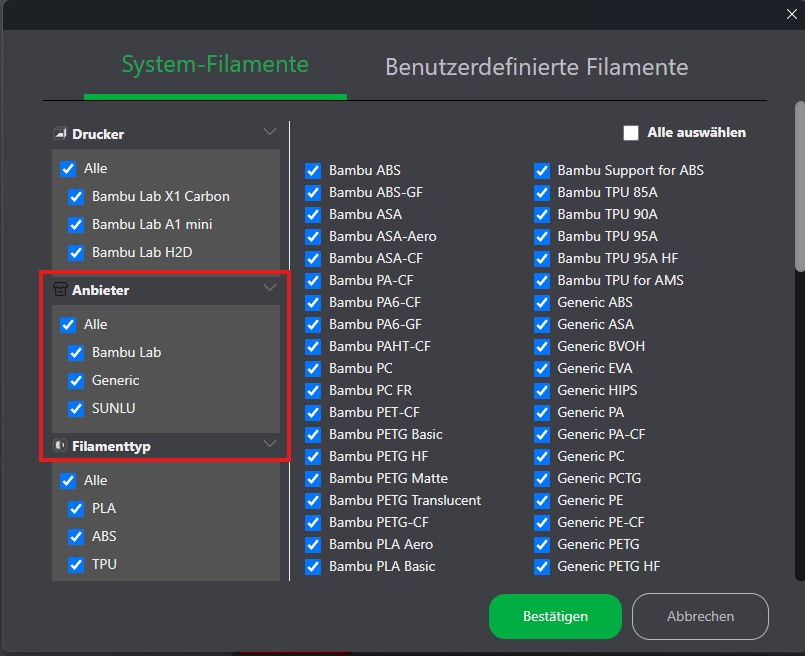The image size is (805, 656).
Task: Uncheck Bambu Lab H2D printer
Action: tap(76, 253)
